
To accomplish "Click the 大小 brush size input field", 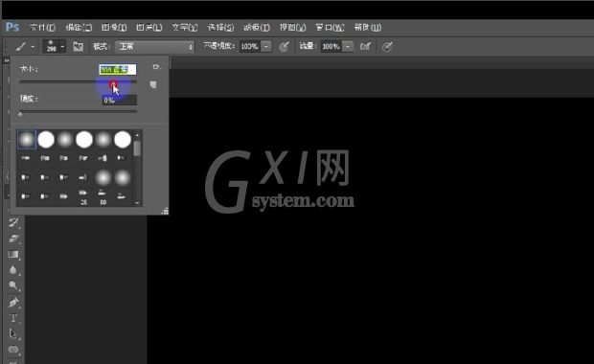I will tap(118, 69).
